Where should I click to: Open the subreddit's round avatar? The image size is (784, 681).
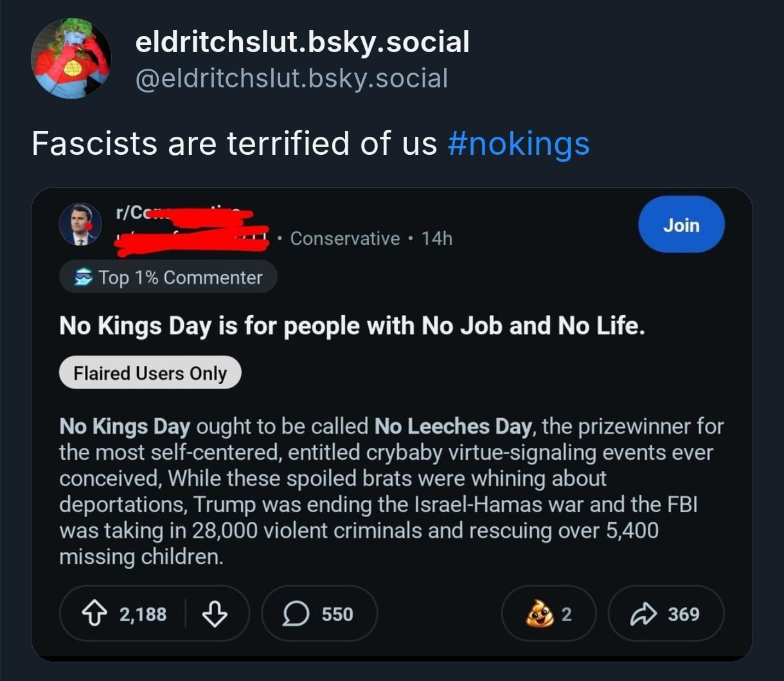point(80,225)
